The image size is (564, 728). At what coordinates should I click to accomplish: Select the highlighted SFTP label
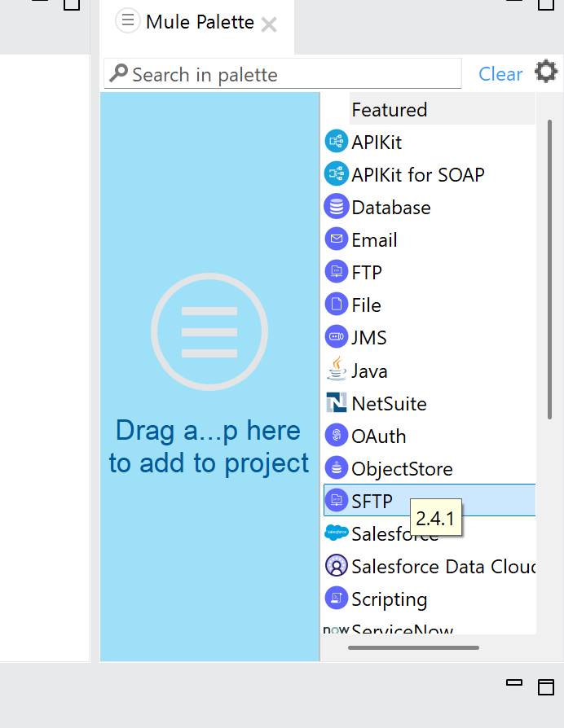[x=372, y=502]
